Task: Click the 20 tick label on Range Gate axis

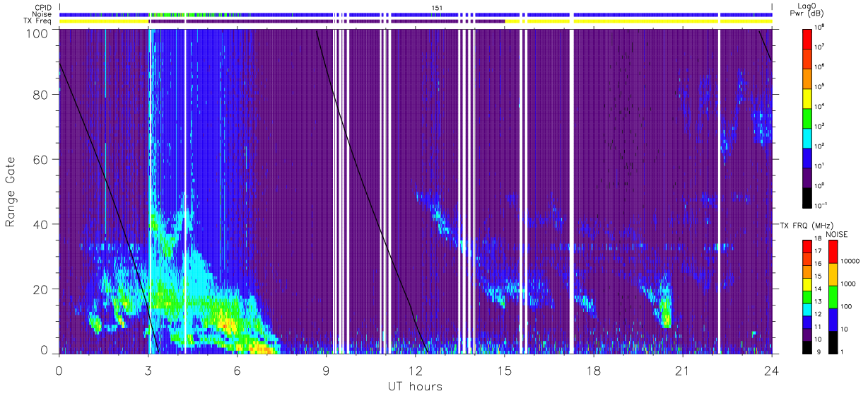Action: tap(40, 289)
